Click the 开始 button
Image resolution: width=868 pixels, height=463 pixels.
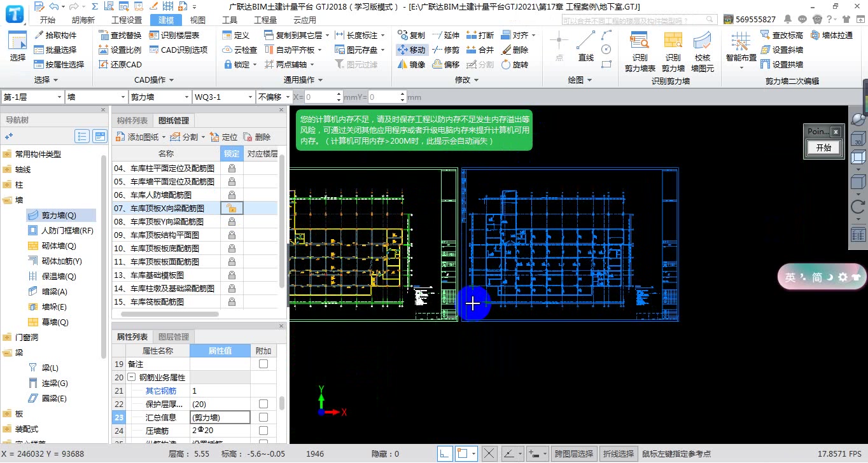(x=823, y=148)
